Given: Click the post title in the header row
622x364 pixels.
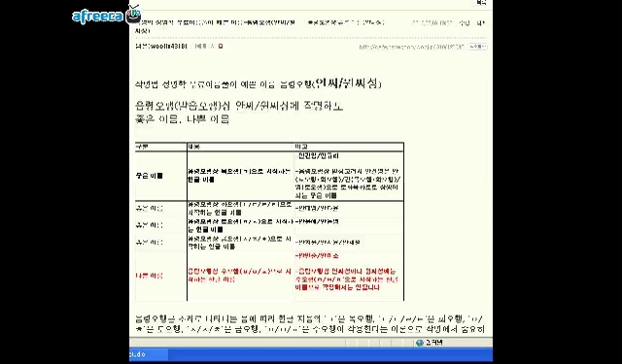Looking at the screenshot, I should point(216,26).
